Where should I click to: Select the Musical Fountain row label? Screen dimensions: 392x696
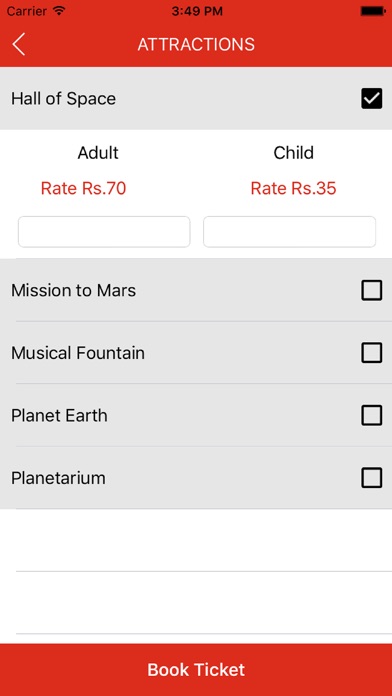coord(78,353)
